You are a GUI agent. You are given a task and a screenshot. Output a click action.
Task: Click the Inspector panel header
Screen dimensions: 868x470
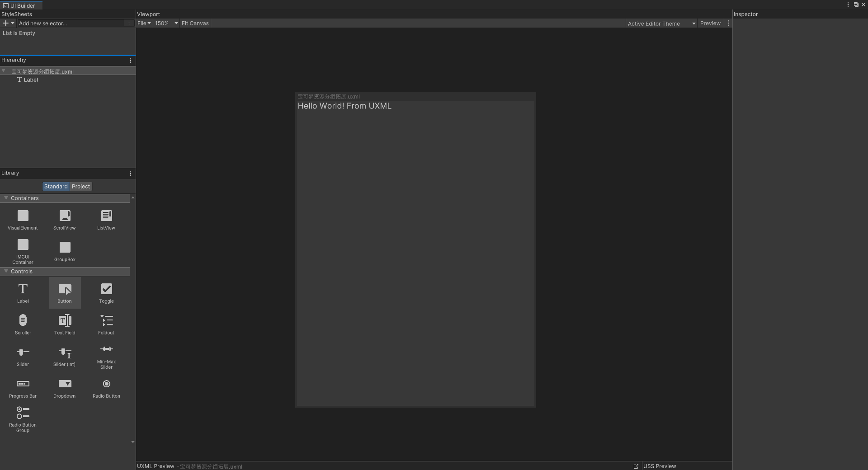pyautogui.click(x=745, y=14)
